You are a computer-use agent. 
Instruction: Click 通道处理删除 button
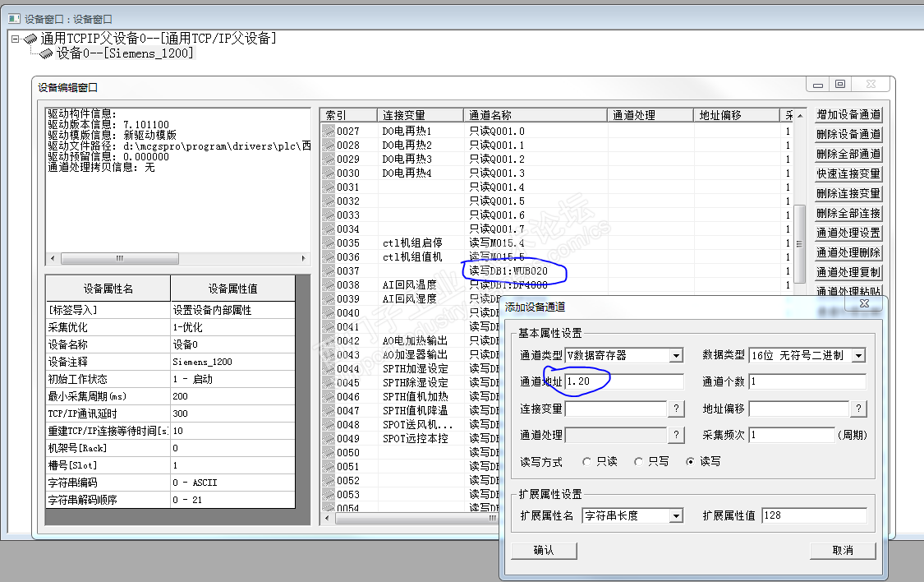(x=848, y=252)
